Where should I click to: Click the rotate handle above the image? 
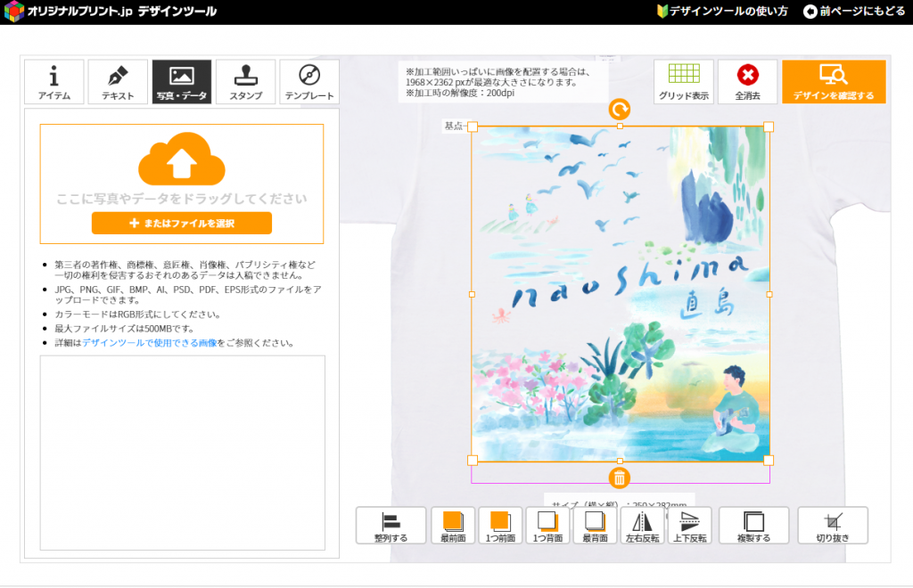[x=620, y=110]
